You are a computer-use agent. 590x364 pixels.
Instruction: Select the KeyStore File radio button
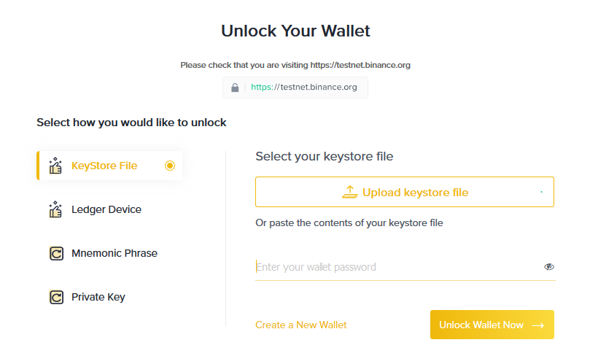point(170,166)
